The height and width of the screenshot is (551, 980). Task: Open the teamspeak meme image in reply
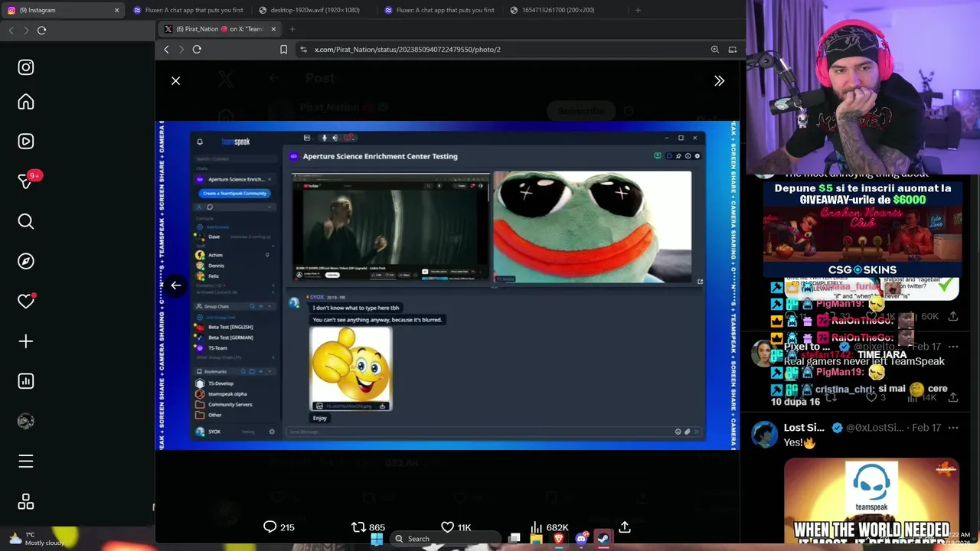click(x=871, y=500)
